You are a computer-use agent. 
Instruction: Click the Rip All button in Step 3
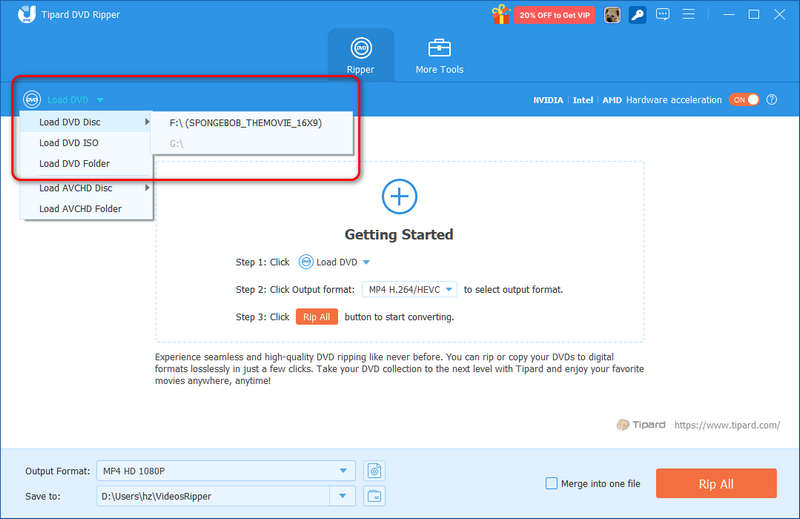click(317, 317)
